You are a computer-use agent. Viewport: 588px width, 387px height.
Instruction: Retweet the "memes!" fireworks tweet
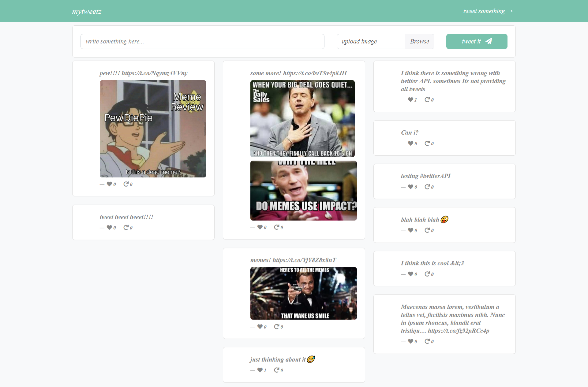pyautogui.click(x=276, y=326)
